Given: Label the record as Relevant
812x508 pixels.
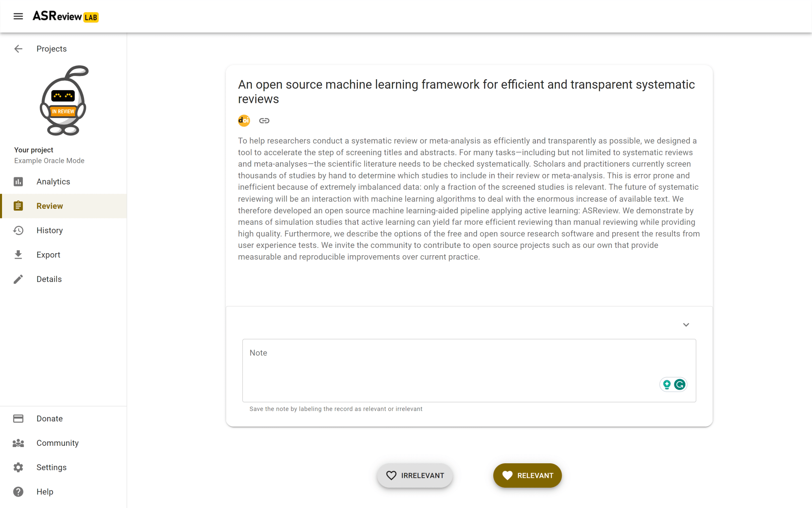Looking at the screenshot, I should pos(527,475).
